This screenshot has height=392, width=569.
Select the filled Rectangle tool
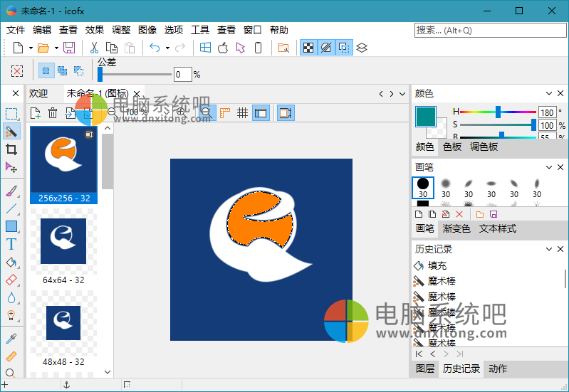click(x=11, y=226)
